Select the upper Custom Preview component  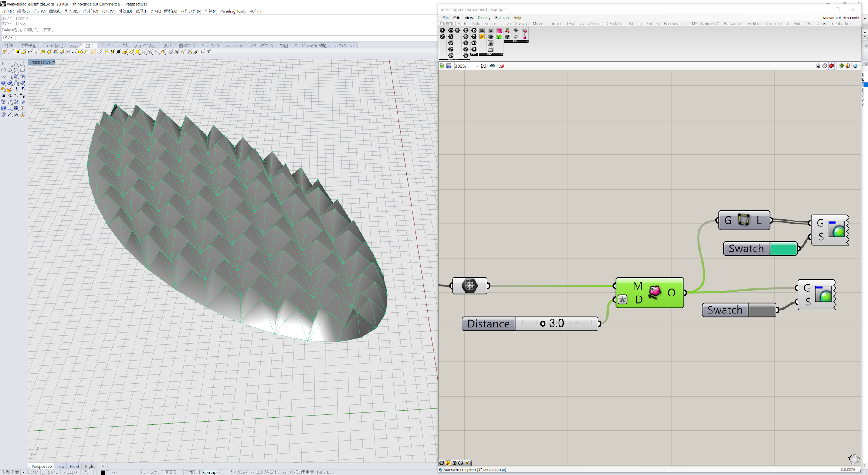(x=829, y=230)
